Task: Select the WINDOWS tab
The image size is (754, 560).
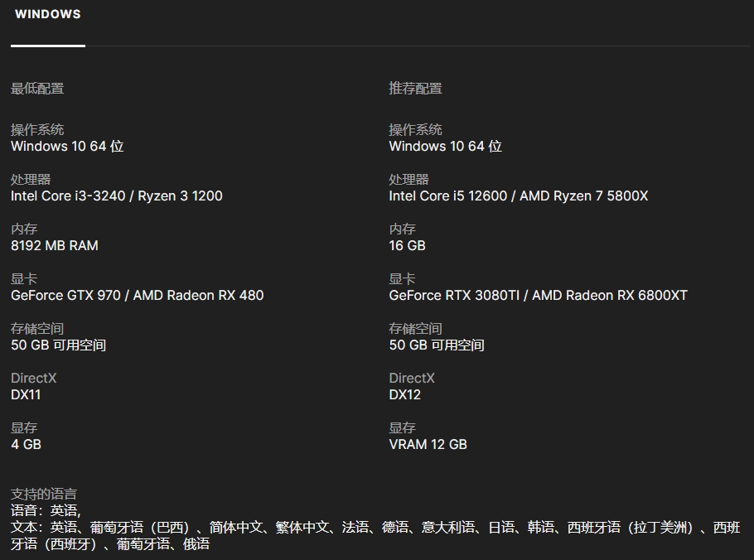Action: 47,14
